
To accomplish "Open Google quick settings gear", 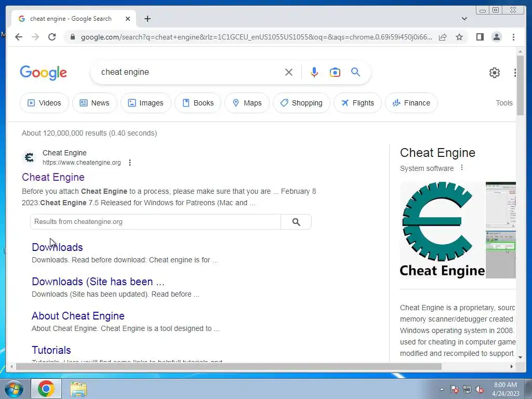I will (495, 73).
